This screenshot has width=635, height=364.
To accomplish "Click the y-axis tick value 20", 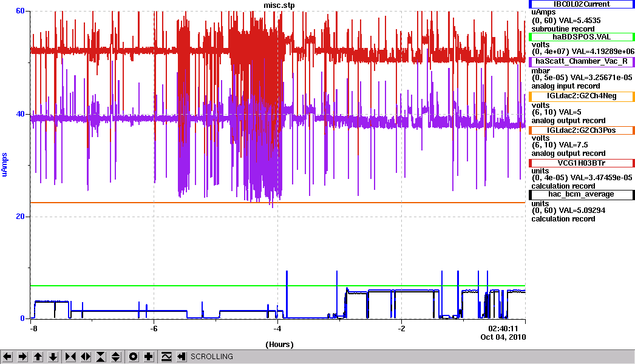I will tap(20, 217).
